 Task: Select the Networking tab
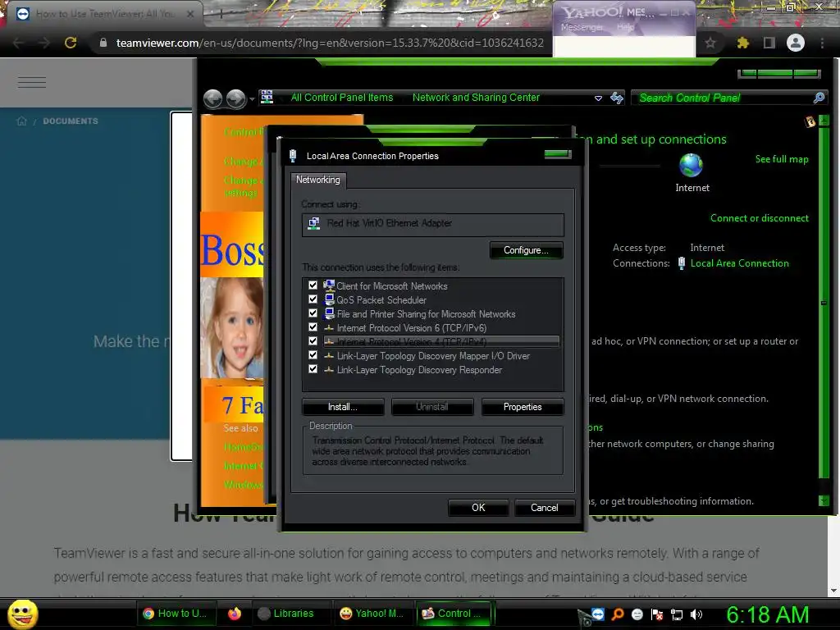coord(318,180)
